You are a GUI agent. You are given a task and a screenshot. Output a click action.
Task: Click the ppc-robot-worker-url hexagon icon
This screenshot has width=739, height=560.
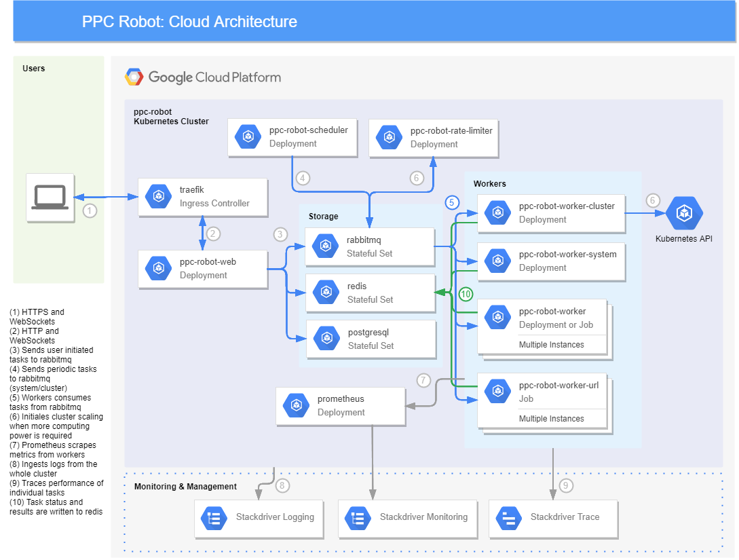click(x=498, y=391)
